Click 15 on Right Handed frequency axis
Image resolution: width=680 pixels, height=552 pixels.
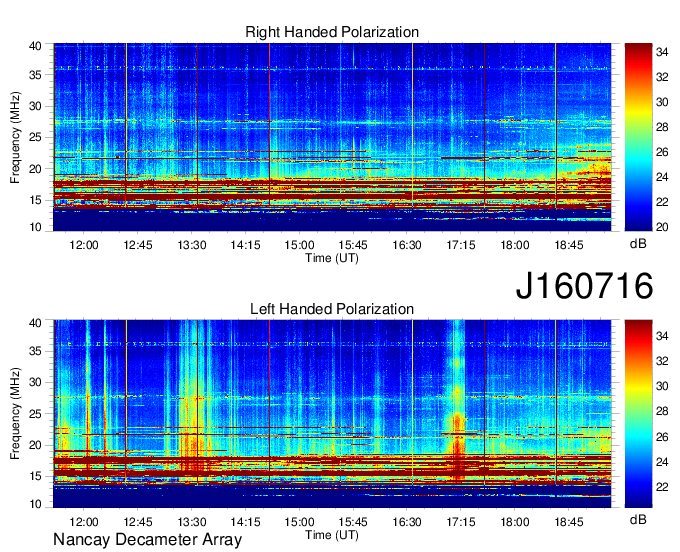click(35, 200)
